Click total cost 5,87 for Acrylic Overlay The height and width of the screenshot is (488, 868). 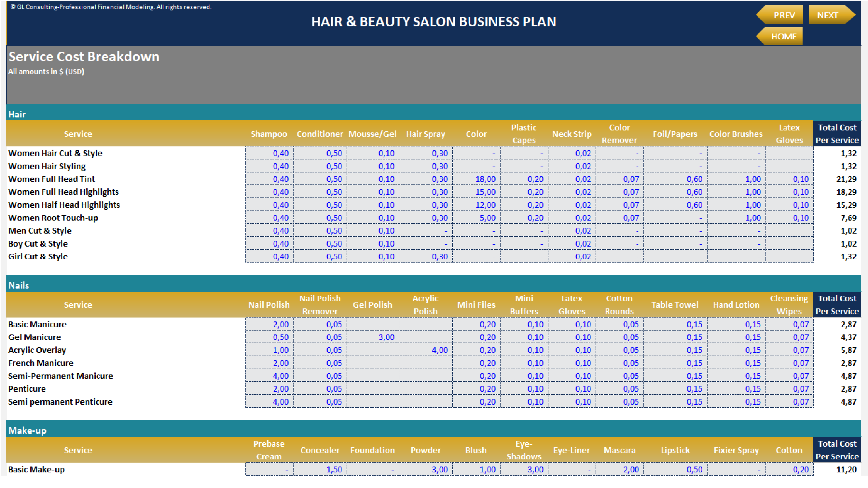click(x=848, y=350)
